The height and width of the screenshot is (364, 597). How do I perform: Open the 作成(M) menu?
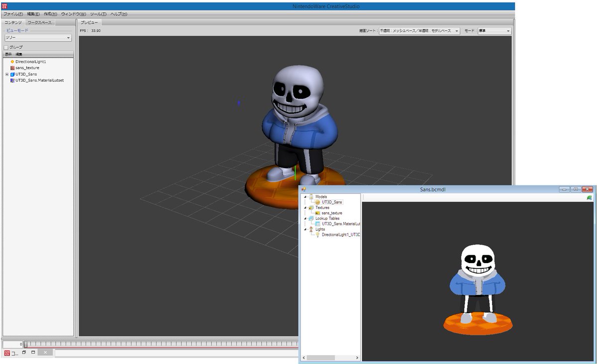click(x=50, y=14)
